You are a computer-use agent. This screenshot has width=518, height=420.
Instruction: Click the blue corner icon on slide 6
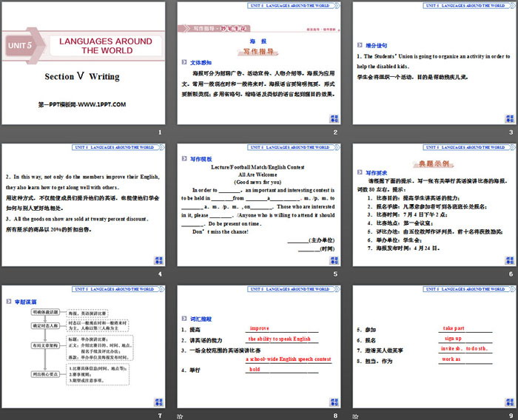point(510,260)
